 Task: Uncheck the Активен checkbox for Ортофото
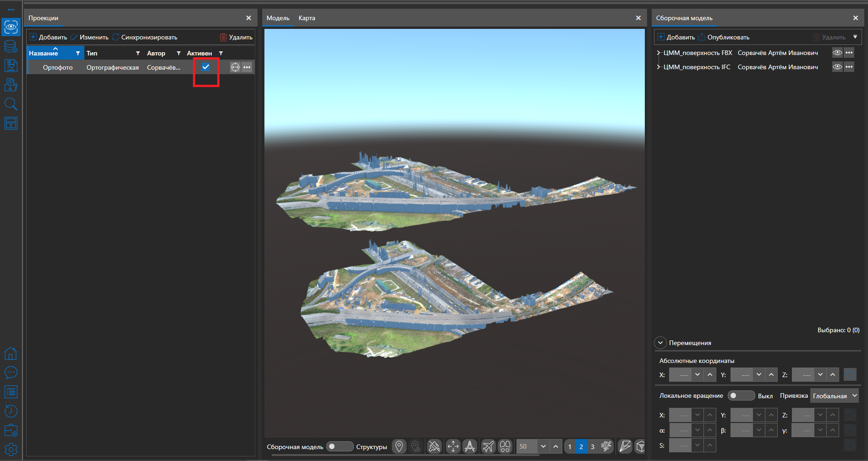(x=206, y=67)
